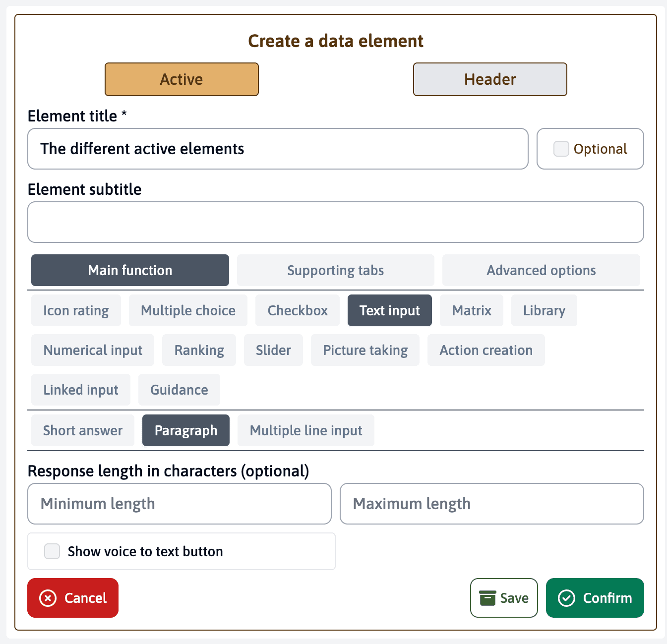Image resolution: width=667 pixels, height=644 pixels.
Task: Choose the Picture taking option
Action: coord(365,350)
